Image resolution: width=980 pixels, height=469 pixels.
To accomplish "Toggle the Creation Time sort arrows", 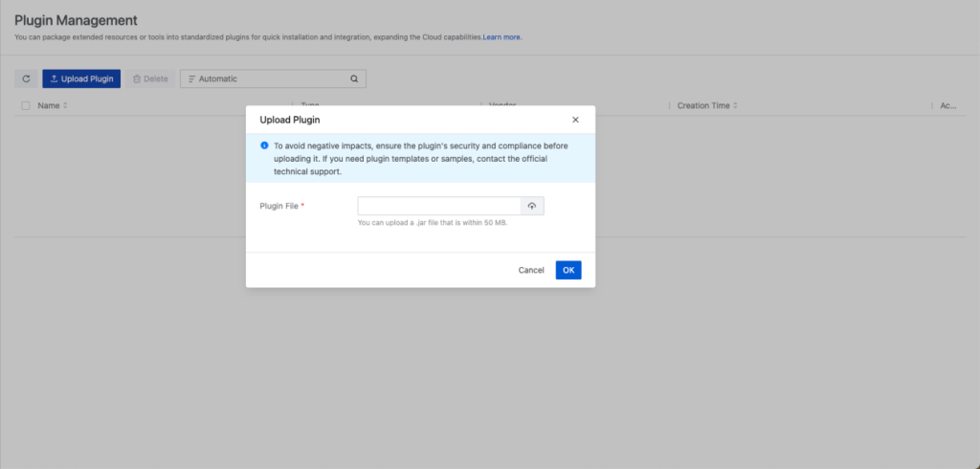I will pos(736,105).
